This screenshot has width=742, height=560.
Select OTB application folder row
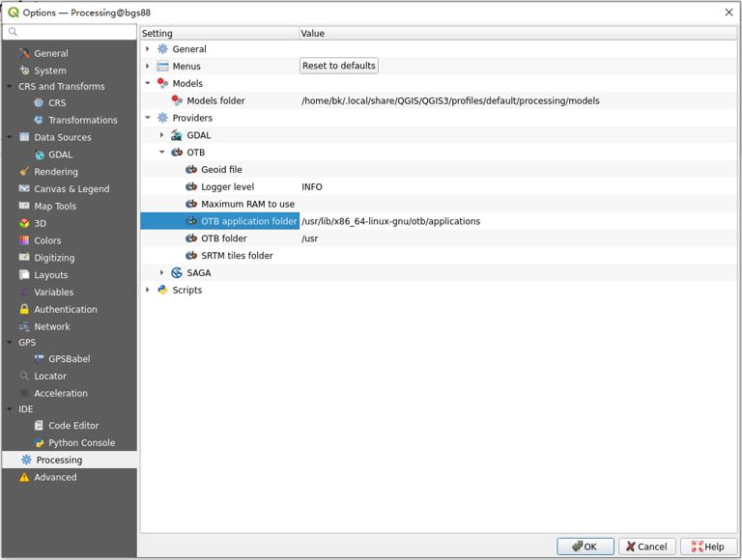point(439,221)
